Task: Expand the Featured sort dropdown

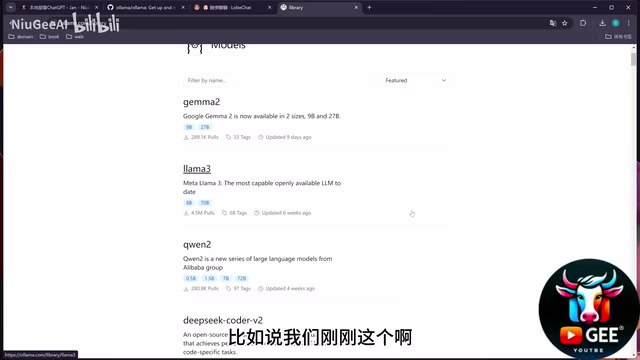Action: tap(416, 80)
